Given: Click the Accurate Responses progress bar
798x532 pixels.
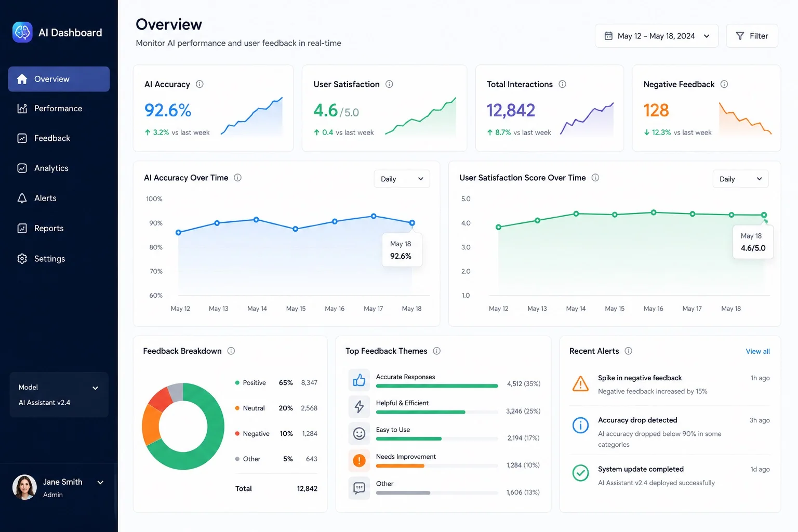Looking at the screenshot, I should (437, 386).
